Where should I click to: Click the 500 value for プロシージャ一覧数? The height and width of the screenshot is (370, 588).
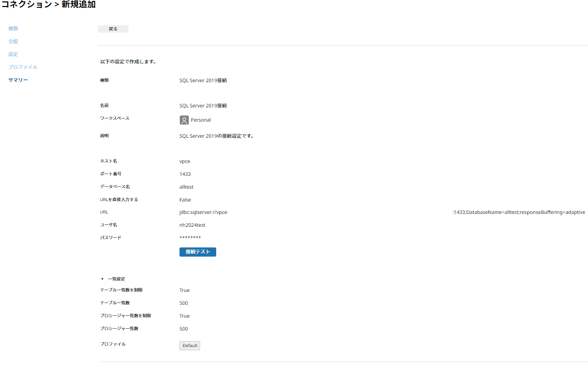click(184, 329)
